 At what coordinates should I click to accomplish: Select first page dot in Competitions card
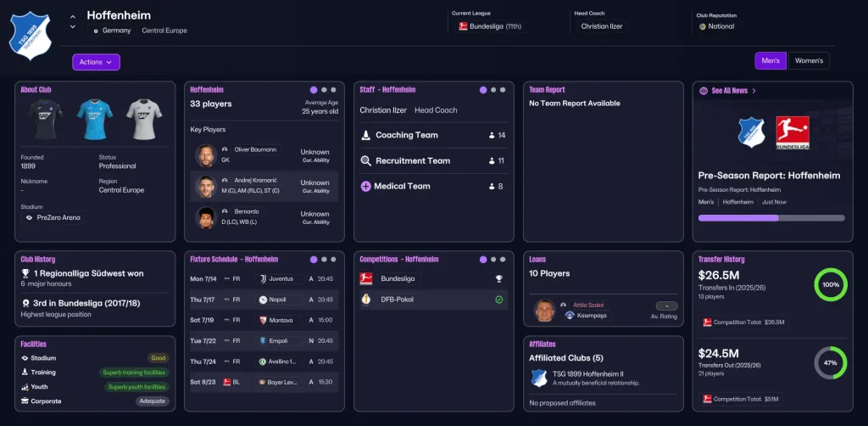[483, 260]
